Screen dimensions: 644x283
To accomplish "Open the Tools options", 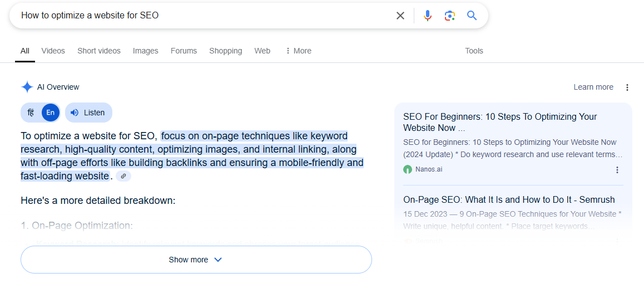I will [474, 51].
